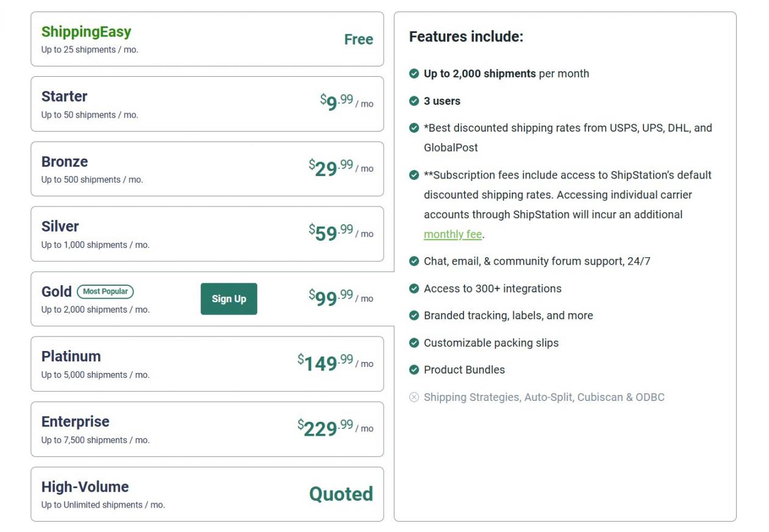
Task: Pick the Silver plan option
Action: (x=207, y=234)
